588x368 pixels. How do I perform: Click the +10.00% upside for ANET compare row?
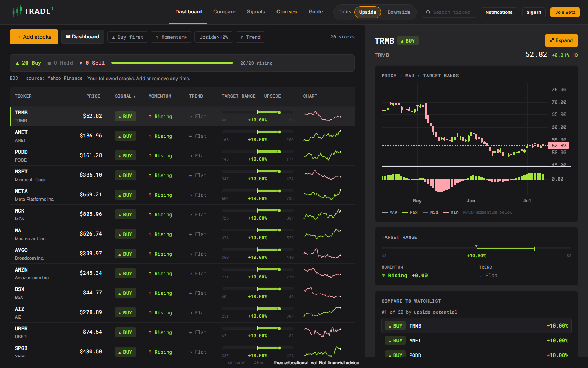tap(557, 341)
